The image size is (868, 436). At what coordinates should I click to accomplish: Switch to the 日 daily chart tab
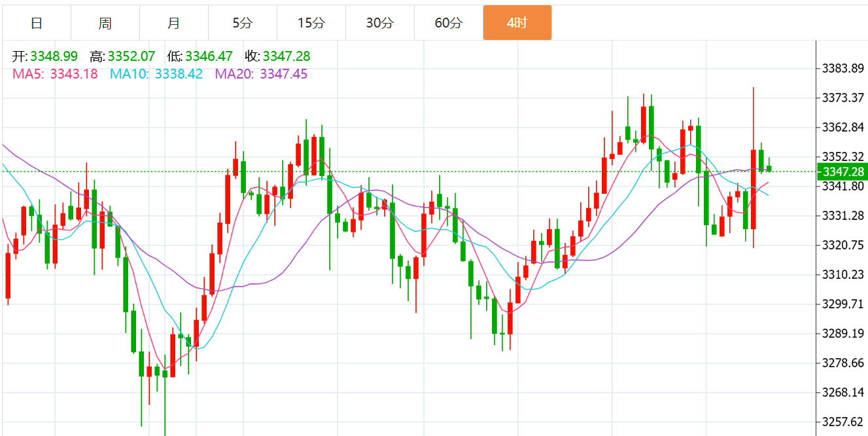pos(37,23)
